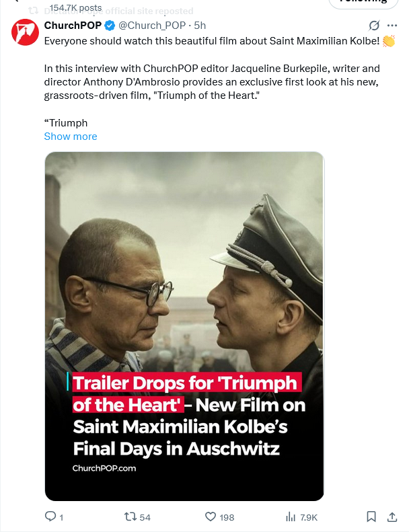
Task: Click the repost count 54
Action: tap(145, 517)
